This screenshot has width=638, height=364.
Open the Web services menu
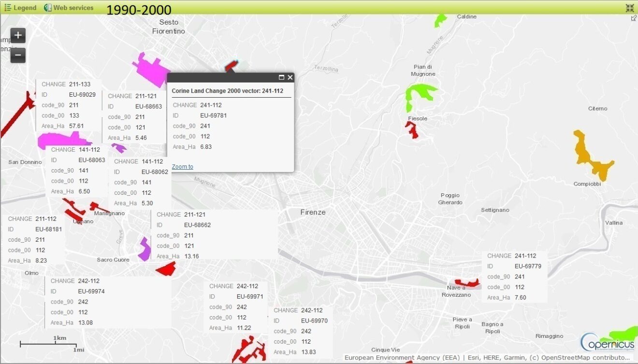click(x=69, y=8)
